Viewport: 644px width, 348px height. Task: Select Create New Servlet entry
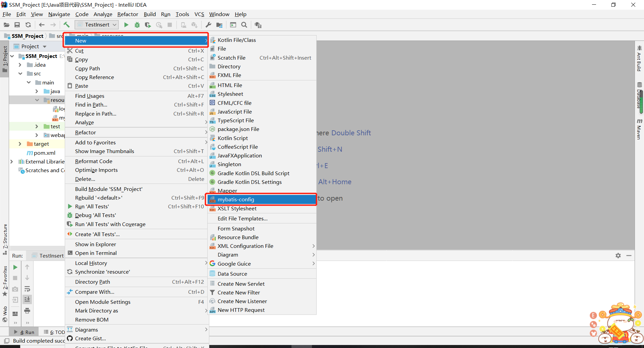(x=262, y=284)
